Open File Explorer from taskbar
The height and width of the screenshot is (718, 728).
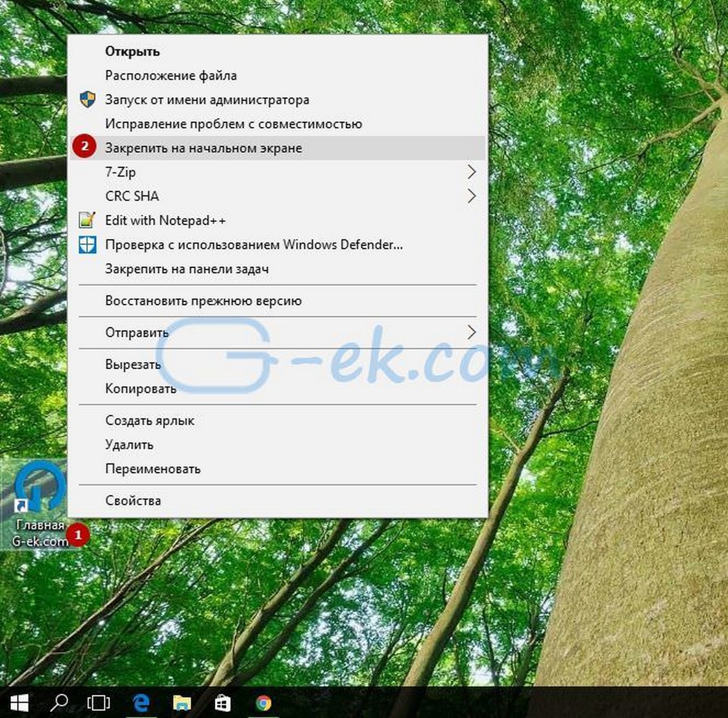(x=182, y=703)
